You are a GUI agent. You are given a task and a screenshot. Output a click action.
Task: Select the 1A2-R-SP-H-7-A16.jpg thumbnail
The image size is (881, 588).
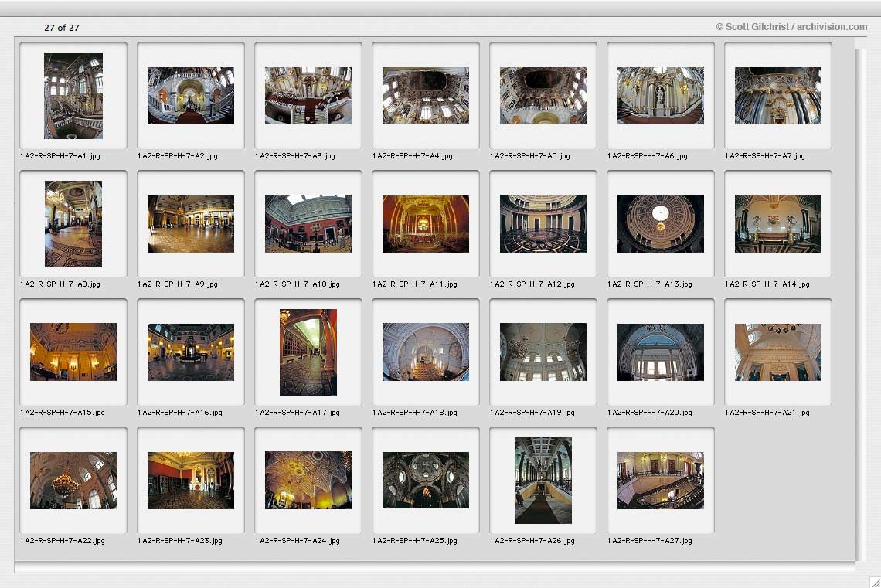click(x=190, y=352)
